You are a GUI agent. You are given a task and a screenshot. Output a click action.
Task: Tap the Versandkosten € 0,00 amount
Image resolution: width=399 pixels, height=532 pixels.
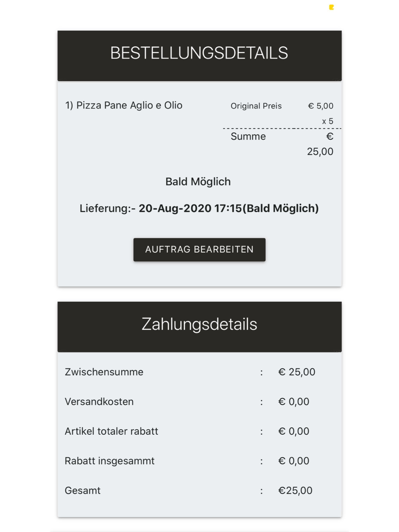294,402
